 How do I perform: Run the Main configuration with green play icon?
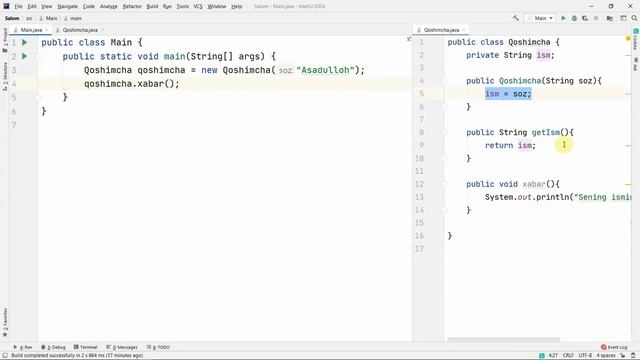pyautogui.click(x=564, y=18)
